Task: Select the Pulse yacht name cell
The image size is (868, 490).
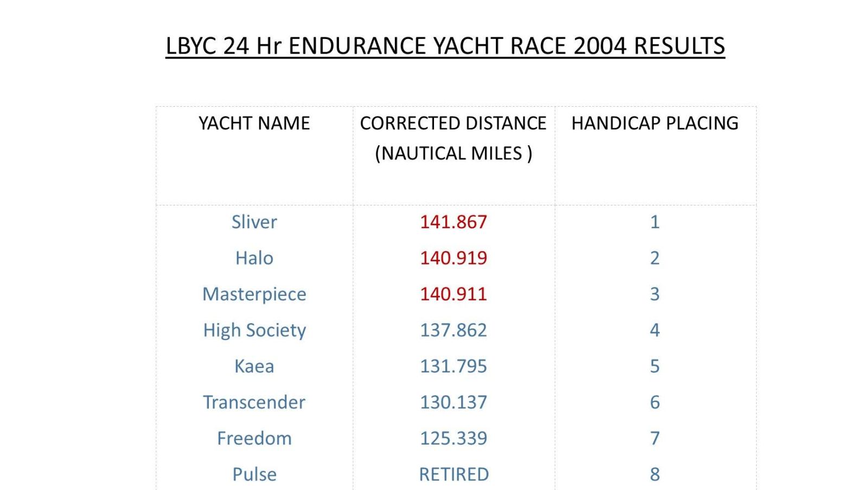Action: coord(254,474)
